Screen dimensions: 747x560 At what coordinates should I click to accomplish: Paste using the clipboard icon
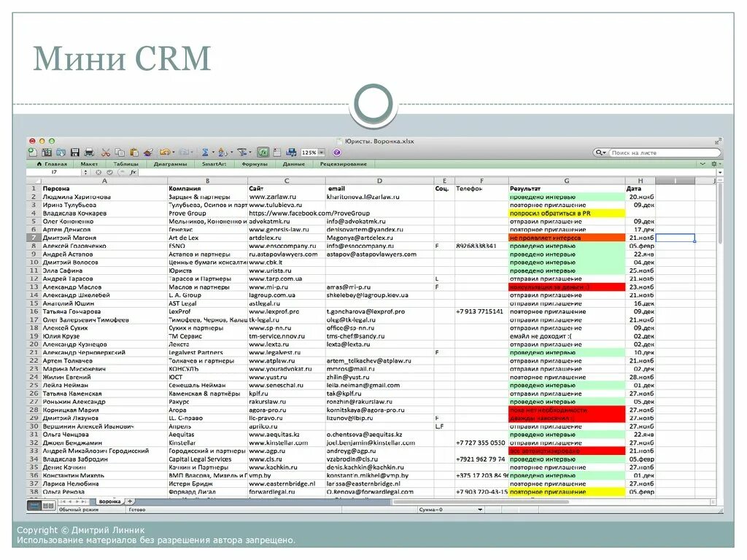click(x=134, y=152)
